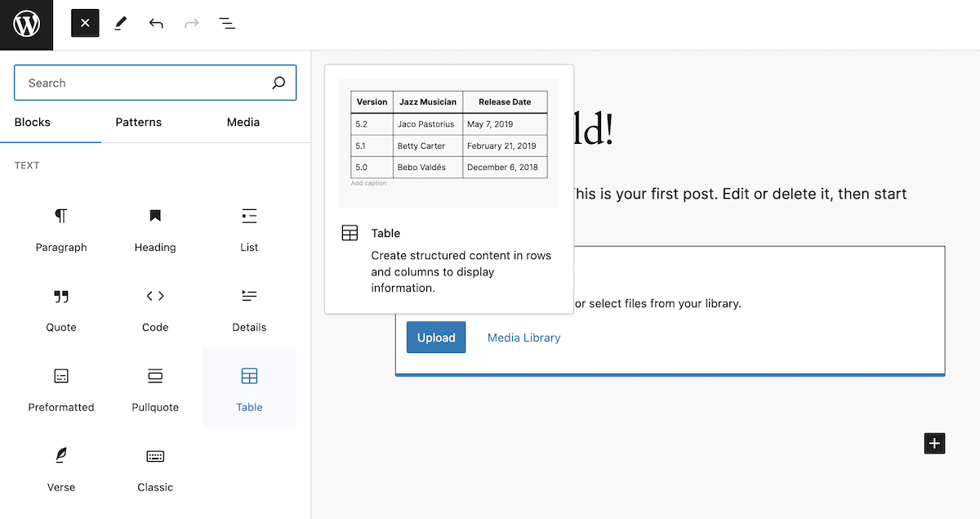This screenshot has height=519, width=980.
Task: Switch to the Patterns tab
Action: click(x=138, y=122)
